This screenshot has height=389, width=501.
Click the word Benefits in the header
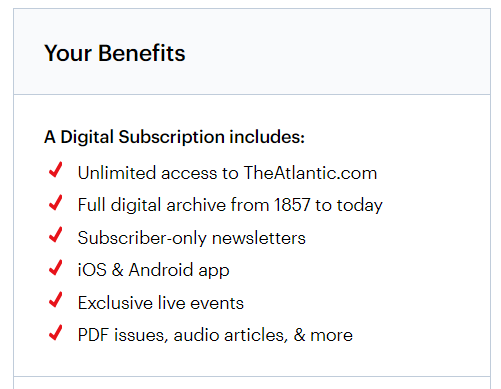tap(142, 53)
